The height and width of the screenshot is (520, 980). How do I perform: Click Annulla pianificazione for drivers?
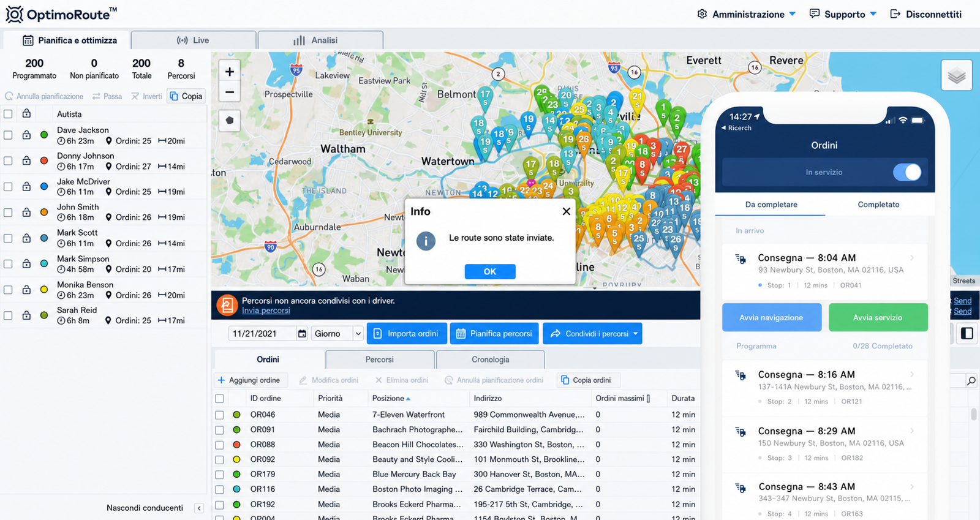[44, 96]
